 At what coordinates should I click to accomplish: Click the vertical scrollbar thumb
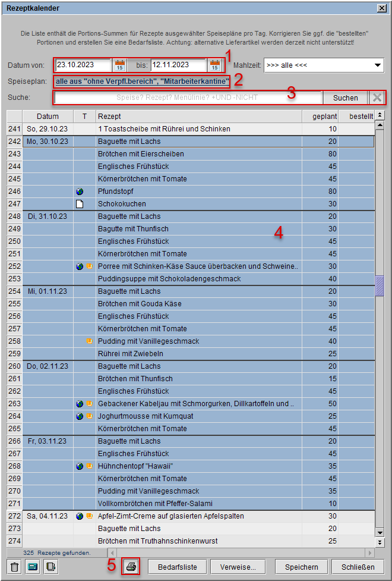coord(380,286)
